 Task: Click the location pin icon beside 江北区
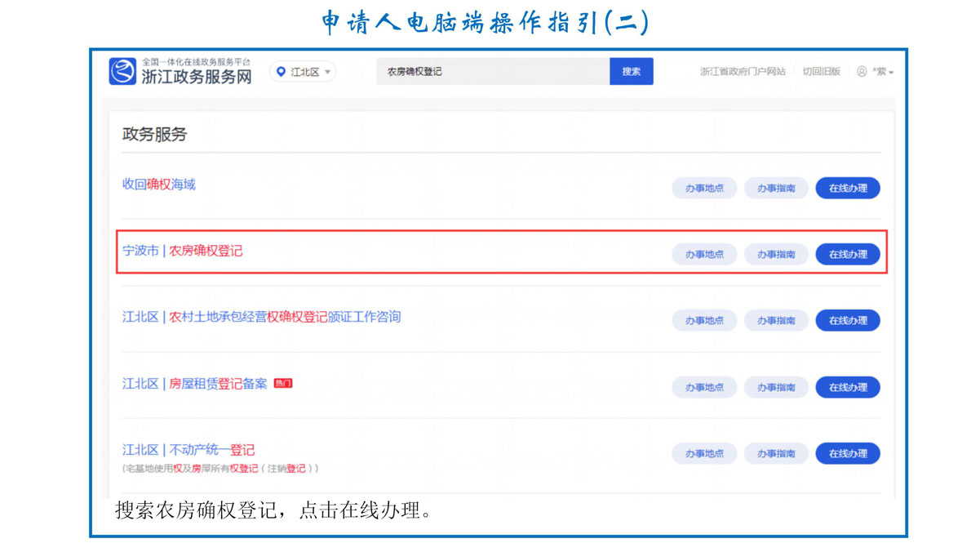click(x=282, y=72)
